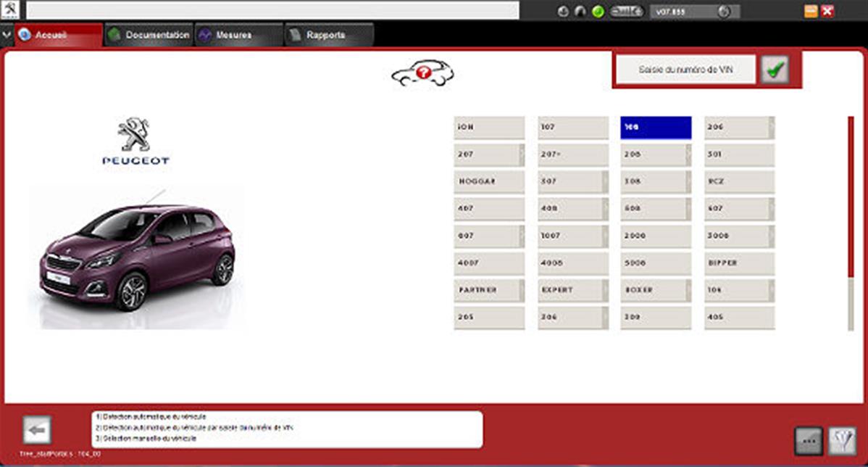Viewport: 868px width, 467px height.
Task: Confirm VIN with the green checkmark
Action: (775, 70)
